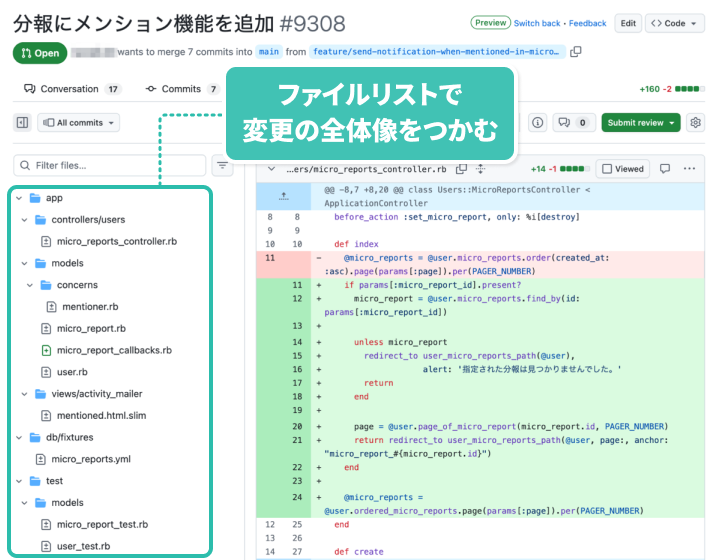
Task: Click the Switch back link
Action: point(537,23)
